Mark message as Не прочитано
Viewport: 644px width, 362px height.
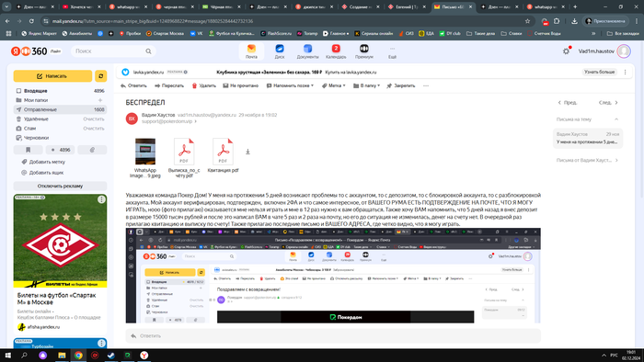(x=241, y=85)
